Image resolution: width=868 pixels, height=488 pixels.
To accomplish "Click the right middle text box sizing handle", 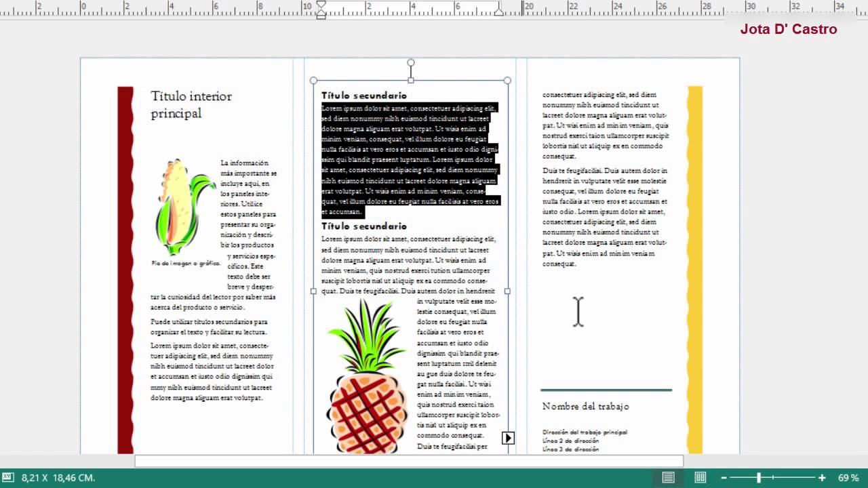I will 507,291.
